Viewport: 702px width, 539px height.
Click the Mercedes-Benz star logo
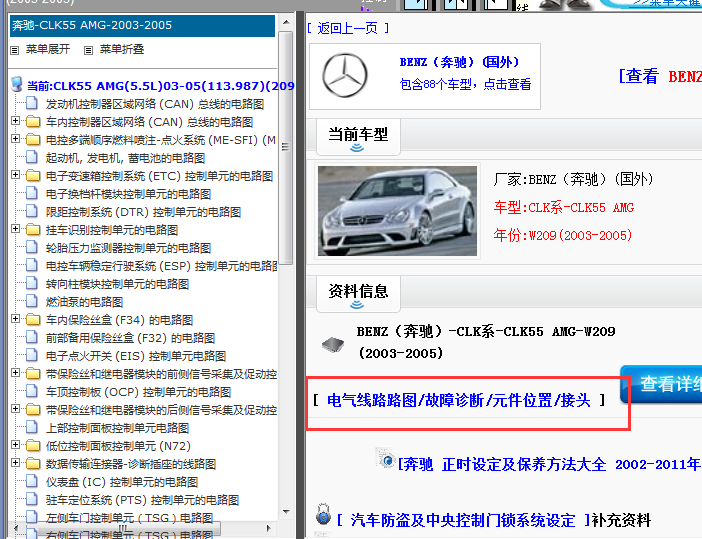[x=345, y=75]
